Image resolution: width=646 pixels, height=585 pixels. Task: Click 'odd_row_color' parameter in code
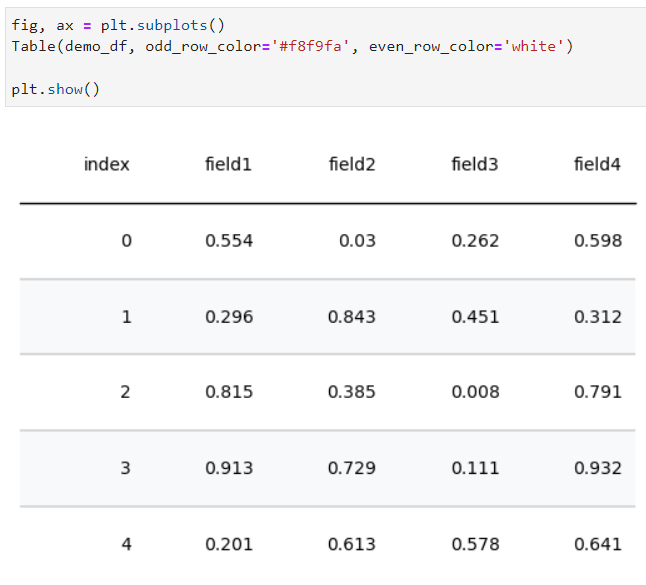pyautogui.click(x=203, y=46)
